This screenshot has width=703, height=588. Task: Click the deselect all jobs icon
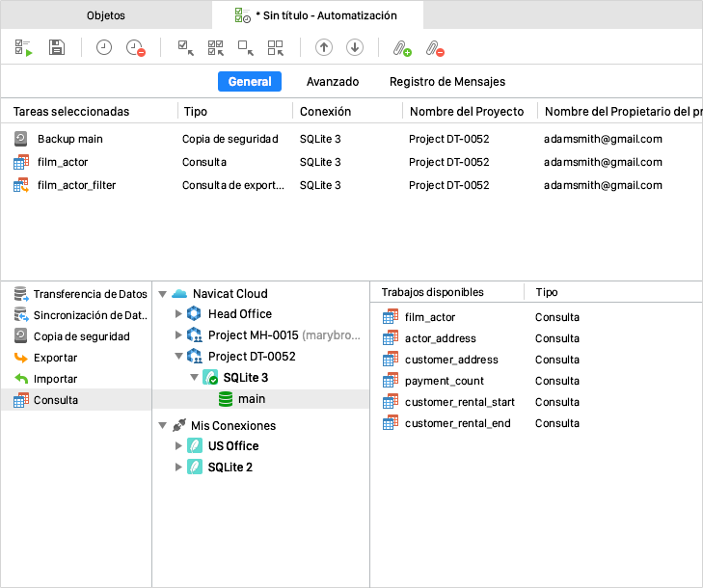pyautogui.click(x=275, y=47)
